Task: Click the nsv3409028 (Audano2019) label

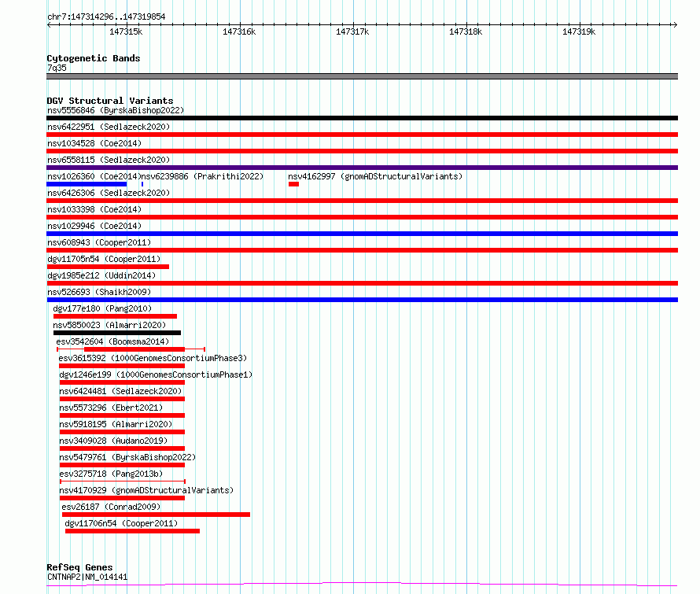Action: 113,441
